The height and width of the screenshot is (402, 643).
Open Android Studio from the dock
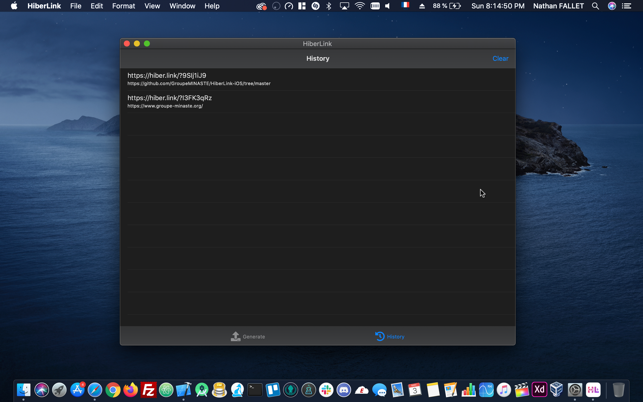(202, 389)
